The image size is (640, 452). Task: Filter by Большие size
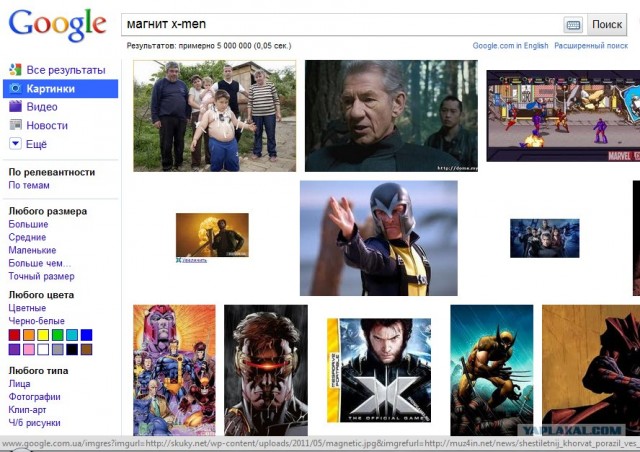tap(28, 224)
